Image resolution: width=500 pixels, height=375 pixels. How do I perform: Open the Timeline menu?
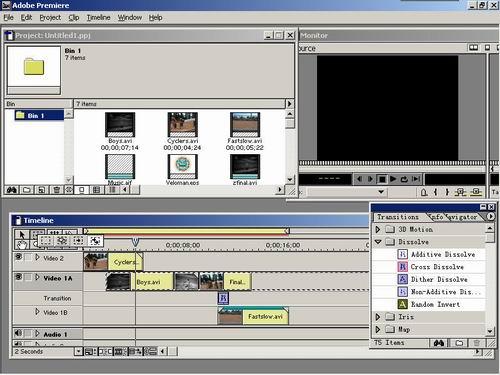(98, 18)
